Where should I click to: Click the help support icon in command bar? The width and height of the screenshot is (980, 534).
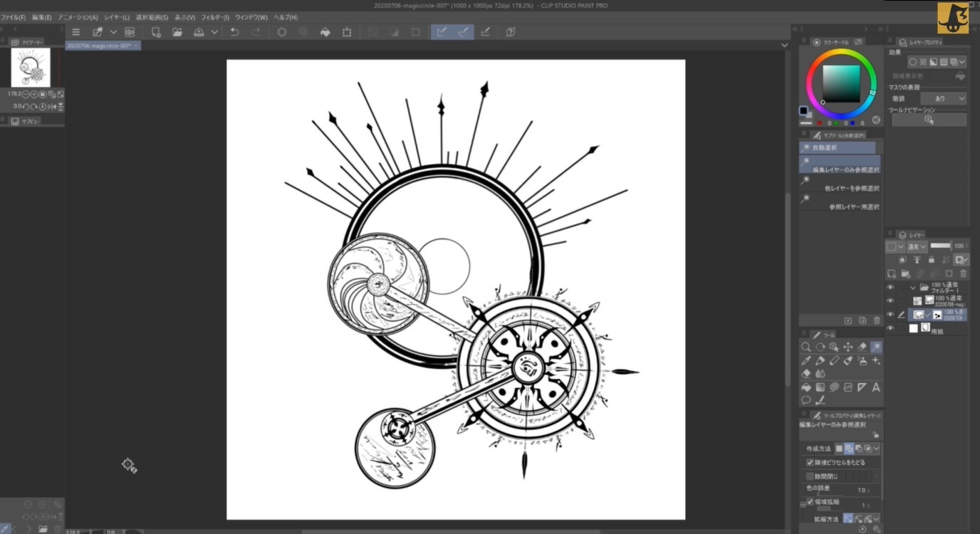coord(511,32)
